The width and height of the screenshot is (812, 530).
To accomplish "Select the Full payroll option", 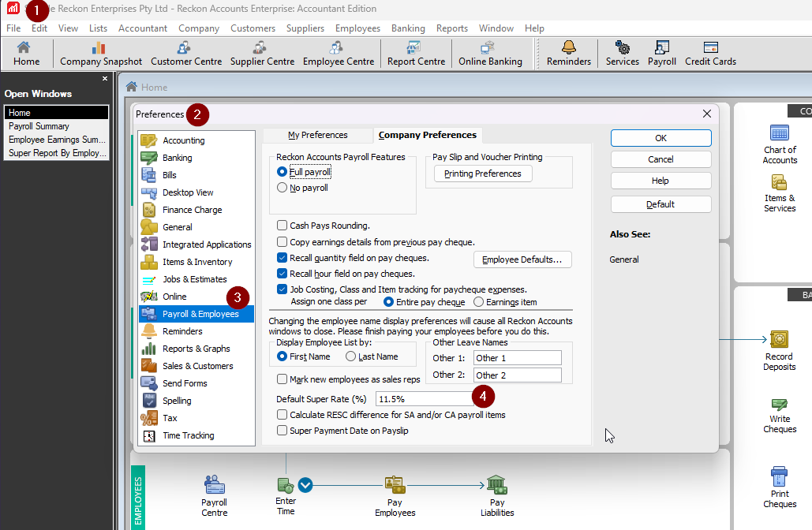I will click(283, 171).
